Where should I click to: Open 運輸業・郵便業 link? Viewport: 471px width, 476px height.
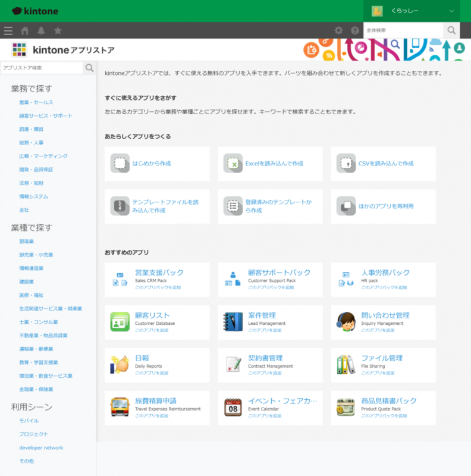coord(36,349)
